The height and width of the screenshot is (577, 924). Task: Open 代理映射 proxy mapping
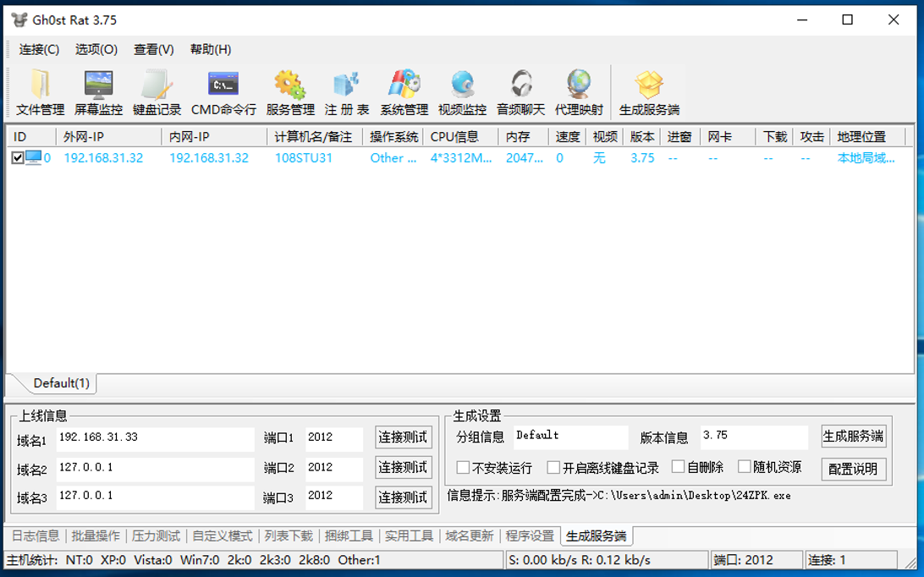pyautogui.click(x=579, y=92)
